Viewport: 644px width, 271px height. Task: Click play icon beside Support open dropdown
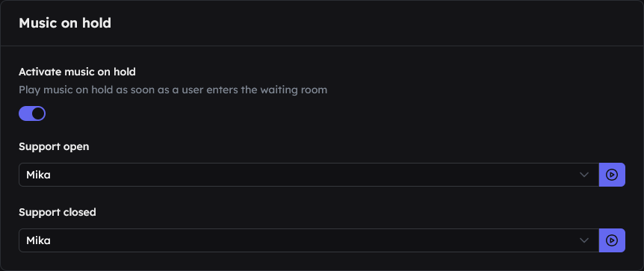tap(612, 175)
